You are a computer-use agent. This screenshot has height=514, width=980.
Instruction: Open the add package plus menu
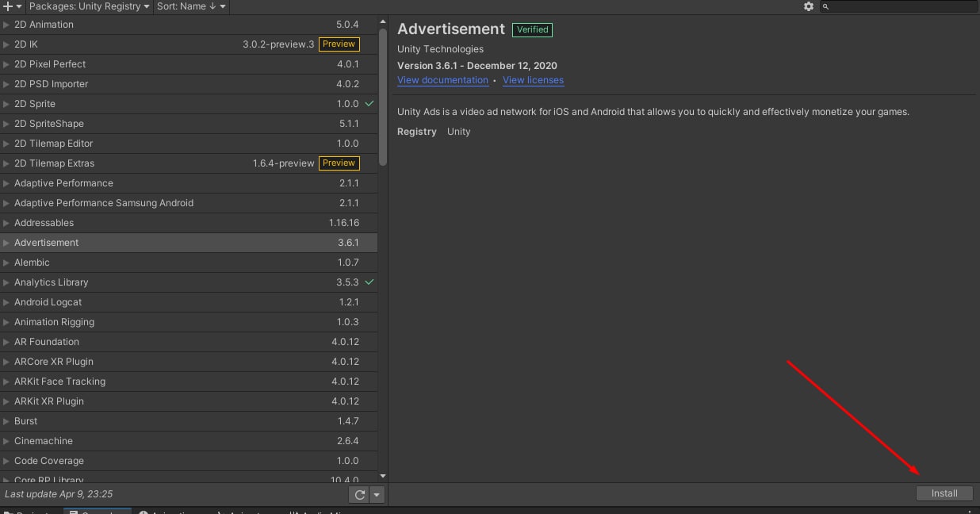click(x=12, y=6)
